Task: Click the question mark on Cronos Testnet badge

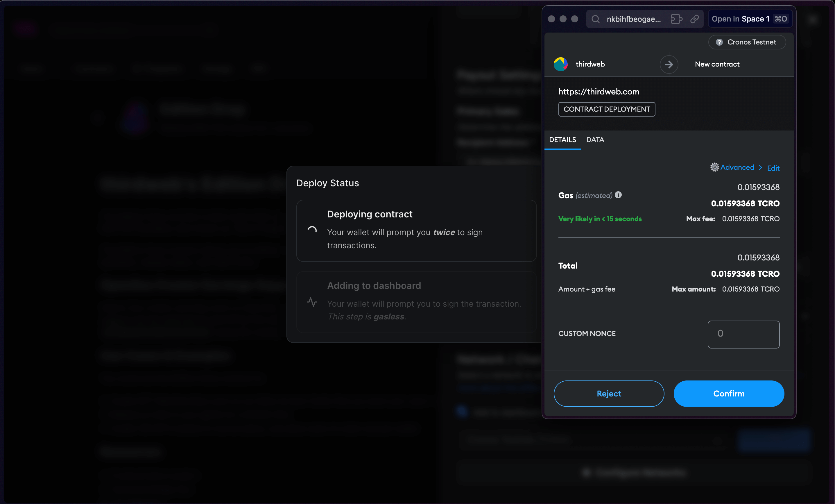Action: 720,42
